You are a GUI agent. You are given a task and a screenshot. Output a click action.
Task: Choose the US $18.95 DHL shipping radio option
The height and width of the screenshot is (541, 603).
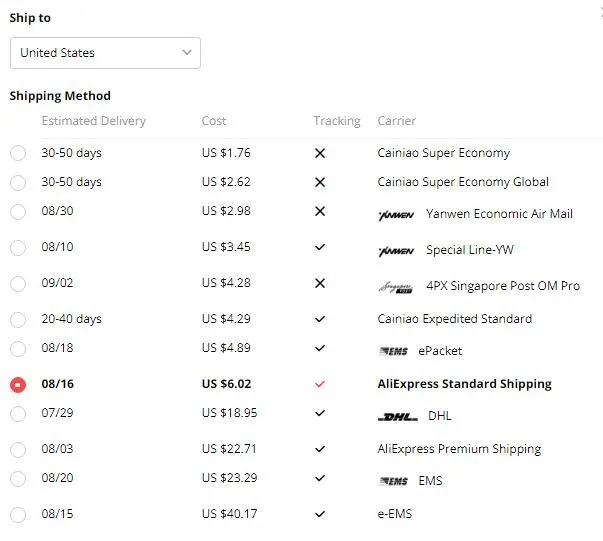click(18, 414)
